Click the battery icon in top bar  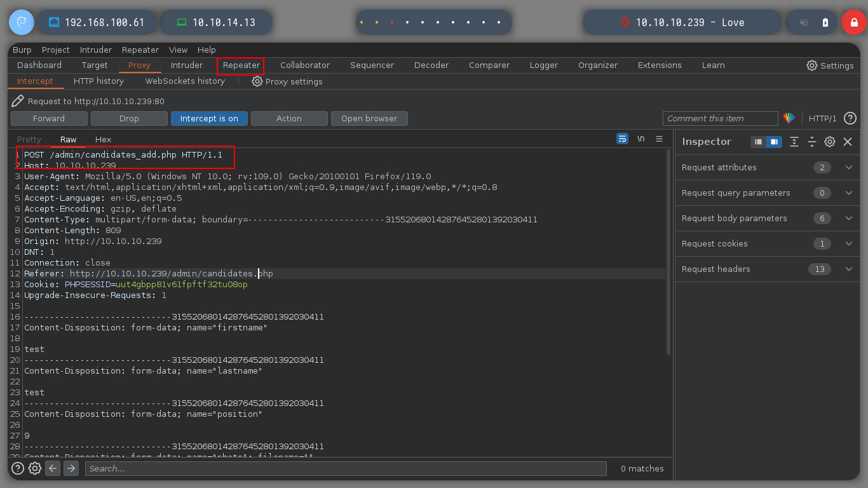(x=825, y=22)
